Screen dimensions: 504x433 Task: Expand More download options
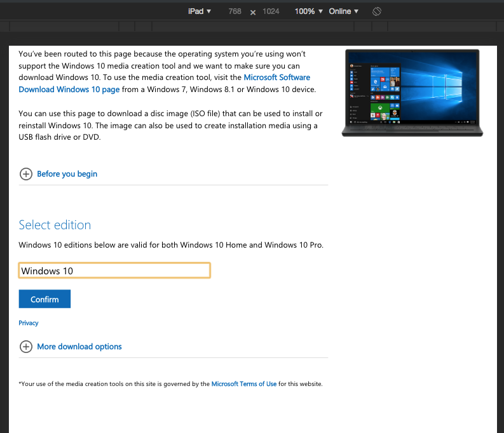tap(79, 347)
